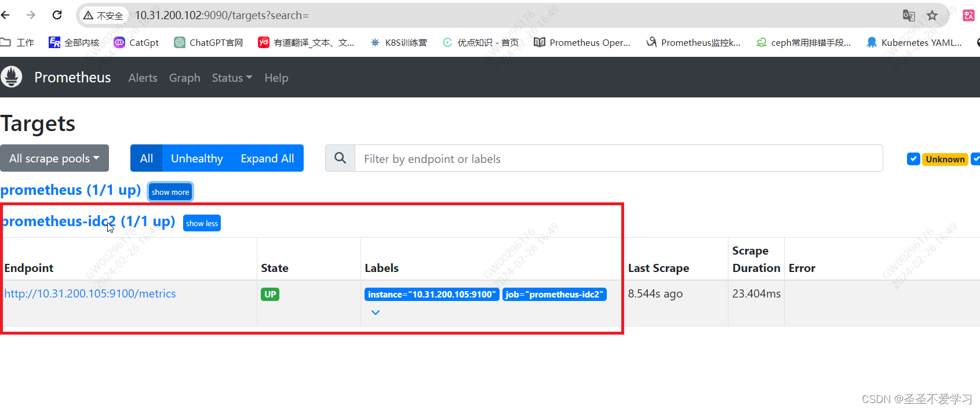This screenshot has height=410, width=980.
Task: Open the 工作 bookmark folder
Action: tap(17, 42)
